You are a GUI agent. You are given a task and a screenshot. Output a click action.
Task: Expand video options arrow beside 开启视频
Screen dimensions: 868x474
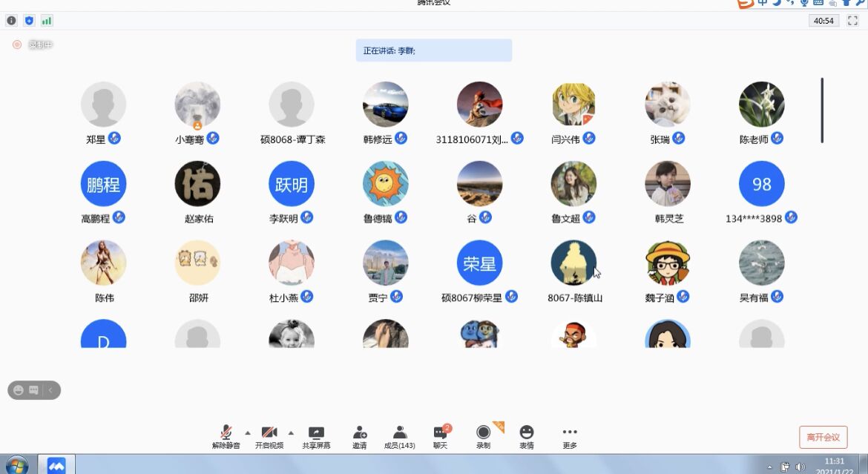click(291, 432)
